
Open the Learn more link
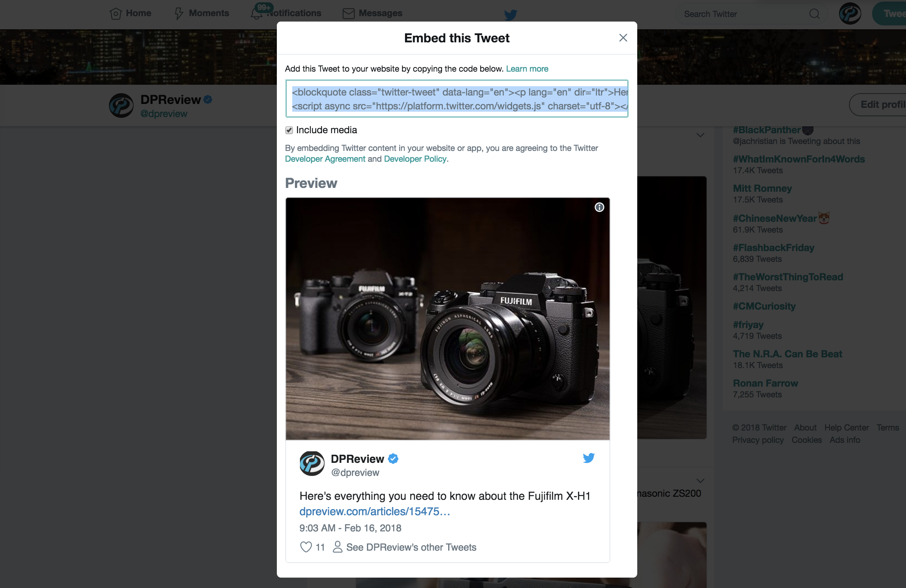point(527,69)
